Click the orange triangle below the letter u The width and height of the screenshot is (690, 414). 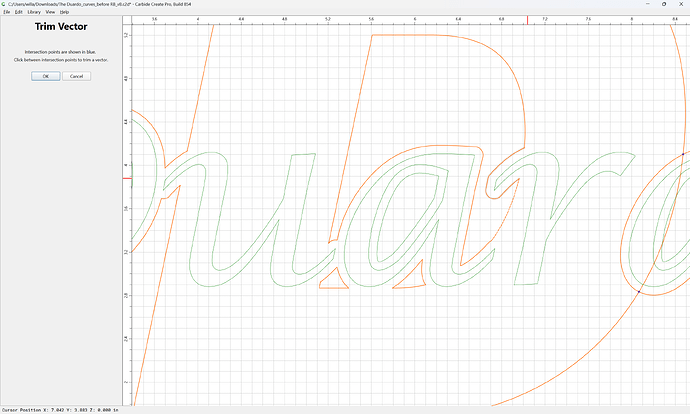pyautogui.click(x=334, y=282)
